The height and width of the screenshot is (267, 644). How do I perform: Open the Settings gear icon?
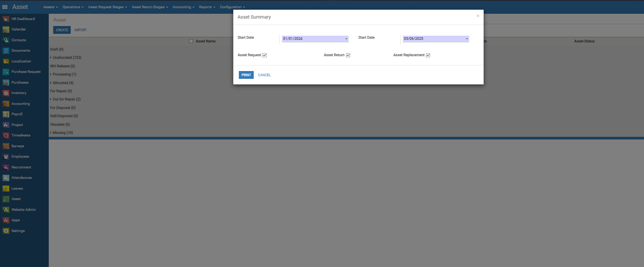point(6,231)
